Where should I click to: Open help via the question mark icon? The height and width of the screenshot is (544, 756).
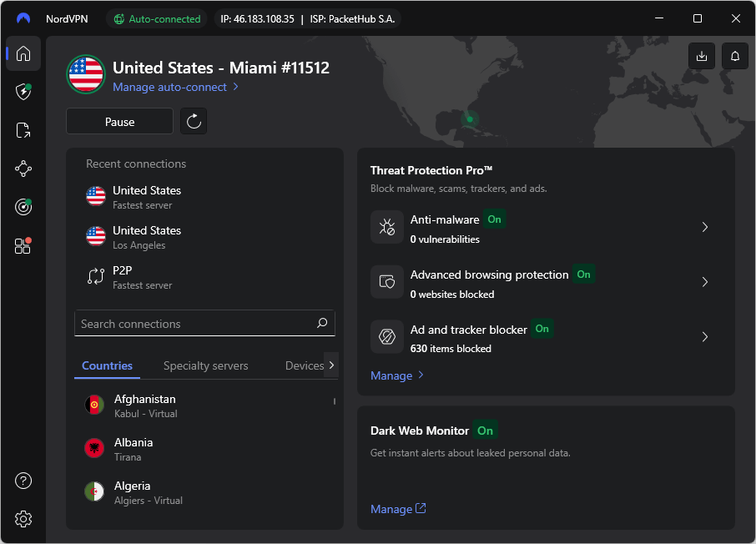pyautogui.click(x=23, y=481)
